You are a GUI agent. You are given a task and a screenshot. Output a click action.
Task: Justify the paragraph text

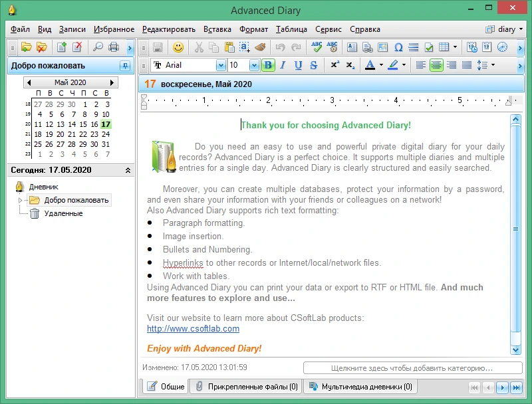tap(467, 65)
